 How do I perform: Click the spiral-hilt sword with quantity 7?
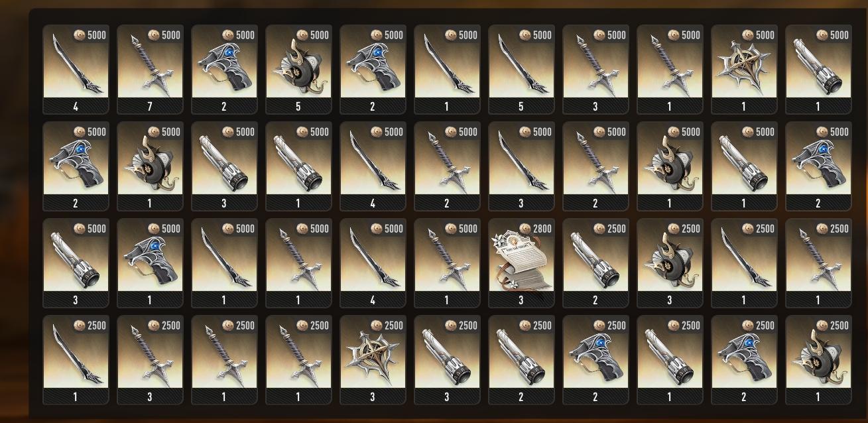pos(150,70)
